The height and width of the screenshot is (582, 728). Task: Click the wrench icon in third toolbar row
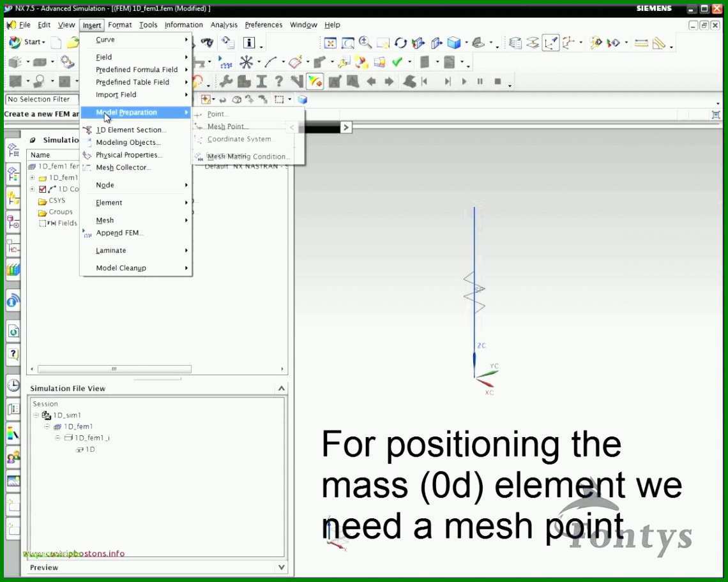coord(226,81)
